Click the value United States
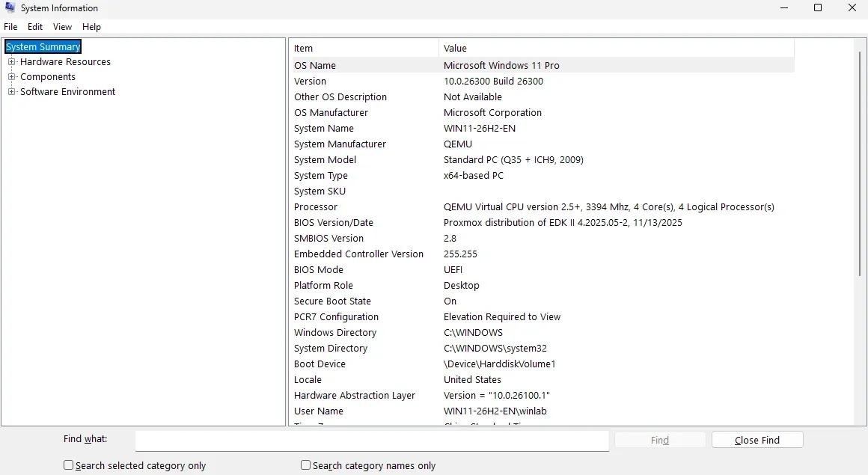This screenshot has height=475, width=868. click(x=472, y=380)
